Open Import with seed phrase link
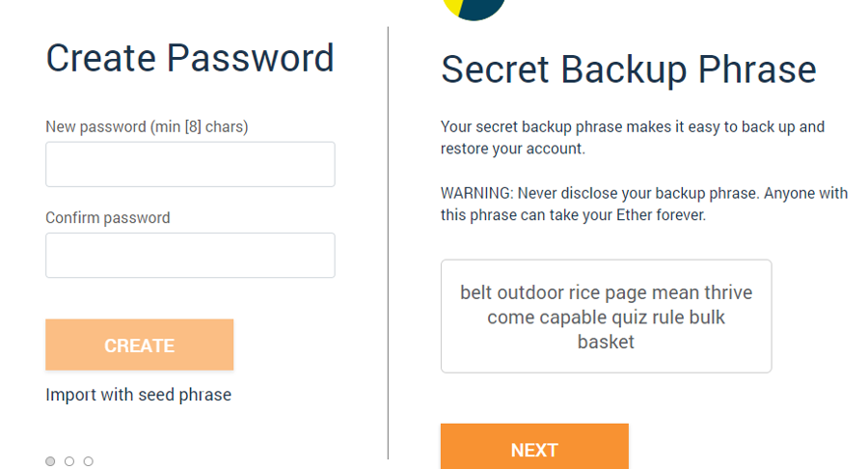This screenshot has width=868, height=469. click(x=138, y=395)
